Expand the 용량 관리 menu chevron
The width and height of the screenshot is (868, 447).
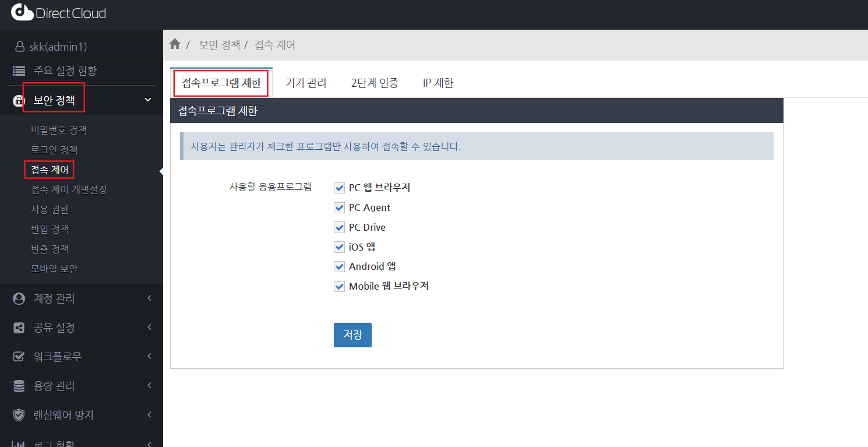coord(149,386)
